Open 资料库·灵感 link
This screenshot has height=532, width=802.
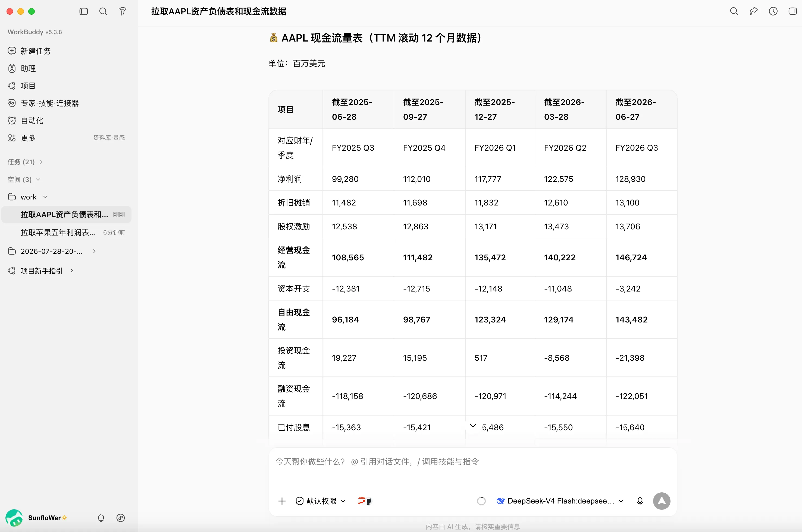109,138
